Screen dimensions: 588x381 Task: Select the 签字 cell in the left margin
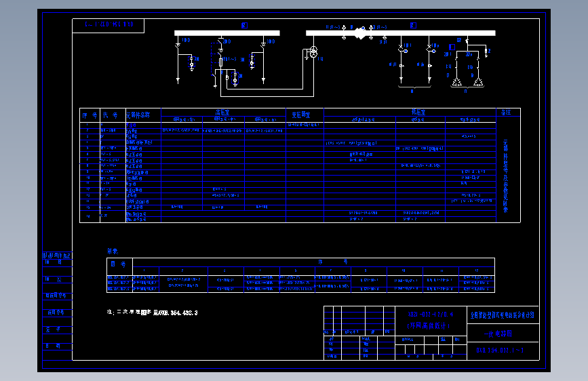point(57,329)
